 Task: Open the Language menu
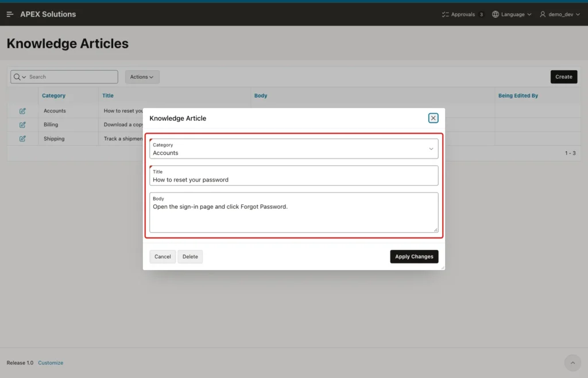[512, 14]
